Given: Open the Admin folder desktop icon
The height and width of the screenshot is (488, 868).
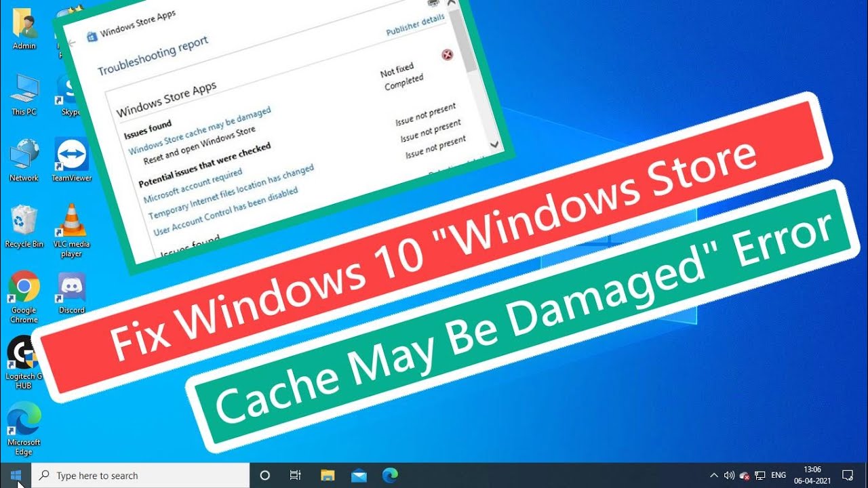Looking at the screenshot, I should (x=24, y=29).
